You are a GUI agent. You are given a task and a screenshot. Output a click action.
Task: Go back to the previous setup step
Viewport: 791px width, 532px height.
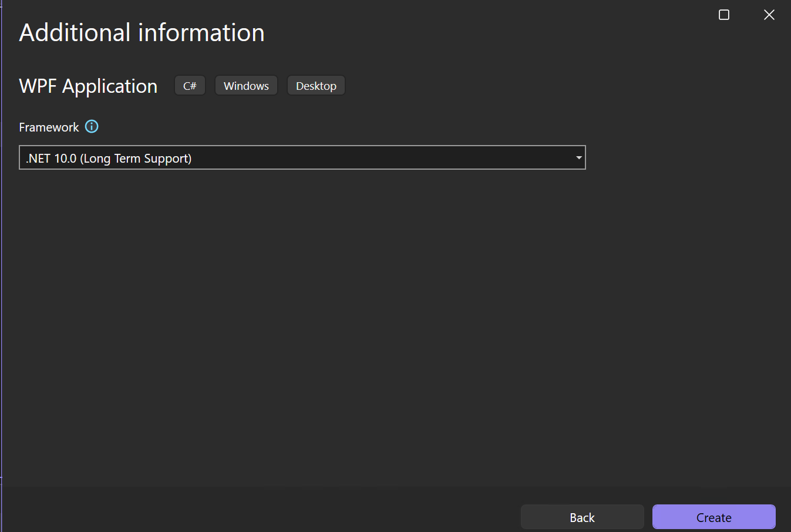click(x=582, y=517)
